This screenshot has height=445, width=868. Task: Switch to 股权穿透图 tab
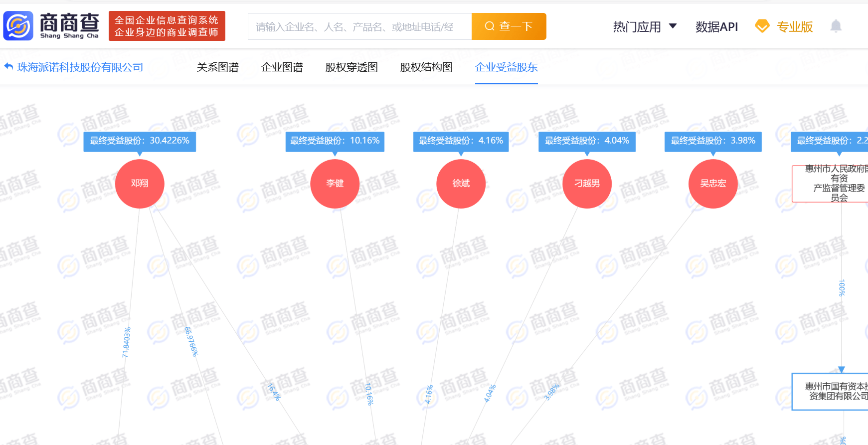(x=351, y=67)
